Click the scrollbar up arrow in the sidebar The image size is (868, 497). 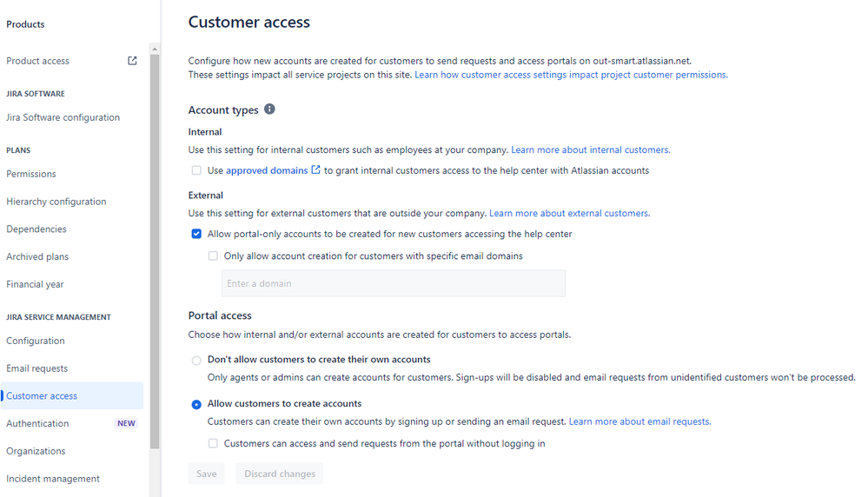[x=155, y=50]
